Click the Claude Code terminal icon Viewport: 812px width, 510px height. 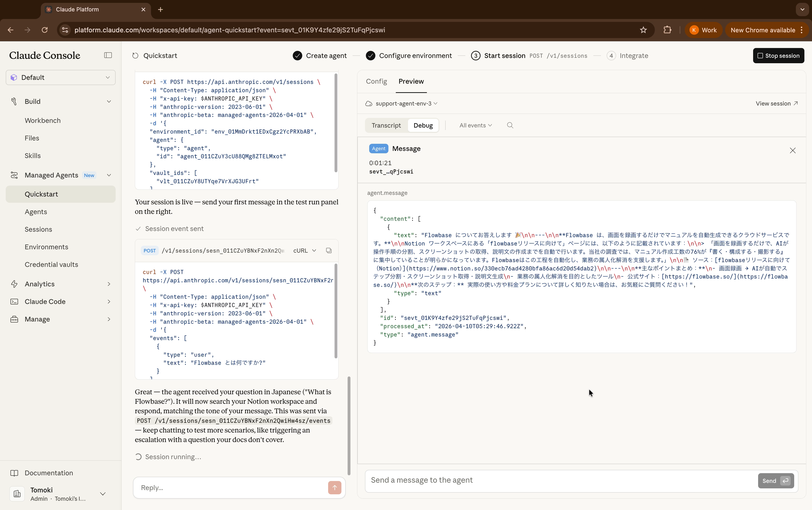pos(14,302)
